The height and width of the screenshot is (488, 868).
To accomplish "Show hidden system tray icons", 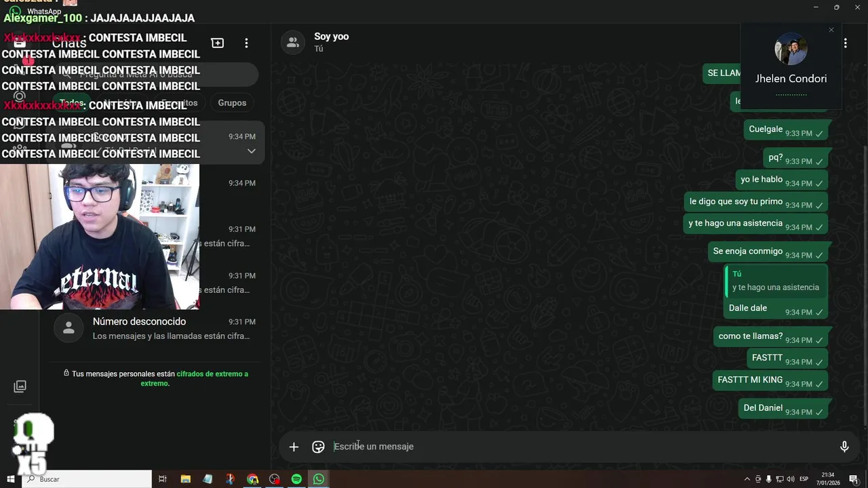I will [747, 479].
